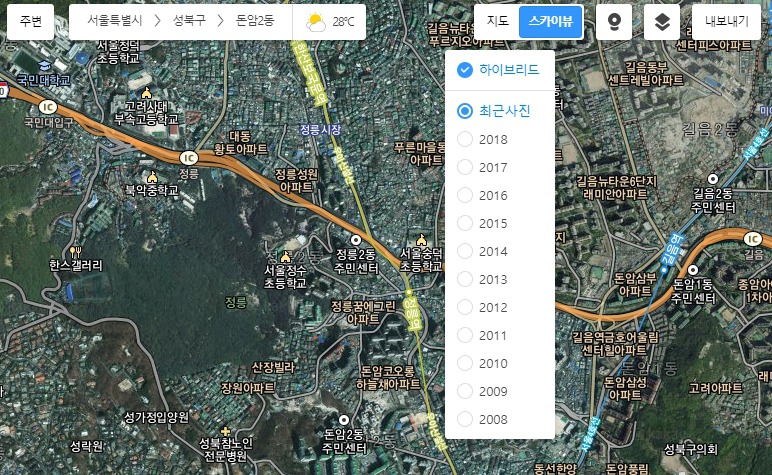Screen dimensions: 772x475
Task: Click the 정릉꿈에그린아파트 label
Action: tap(363, 313)
